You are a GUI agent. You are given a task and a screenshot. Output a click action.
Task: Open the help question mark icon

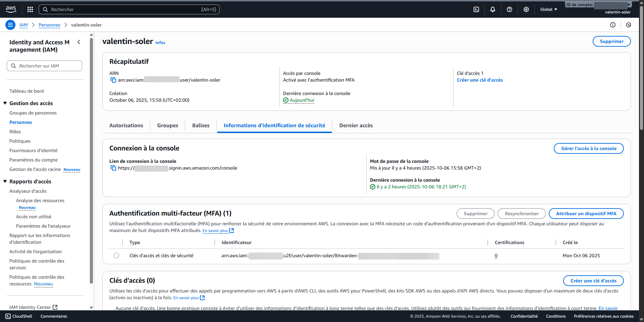[x=509, y=9]
